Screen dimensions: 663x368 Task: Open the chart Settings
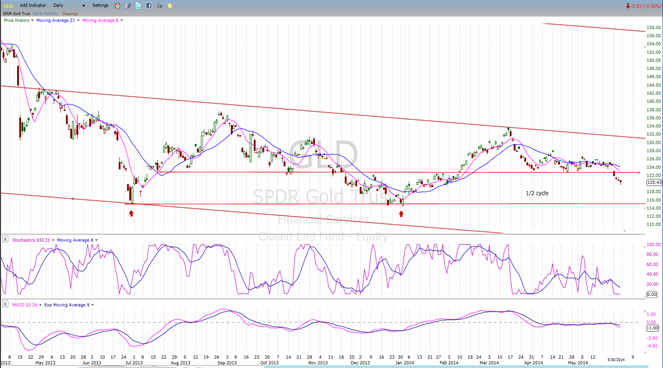click(100, 5)
